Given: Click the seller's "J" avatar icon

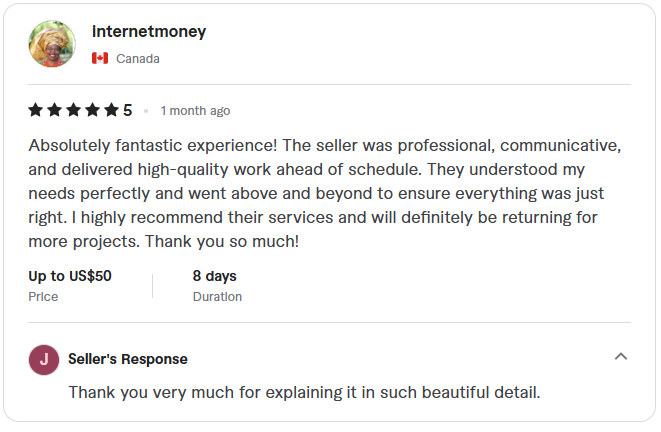Looking at the screenshot, I should click(x=43, y=359).
